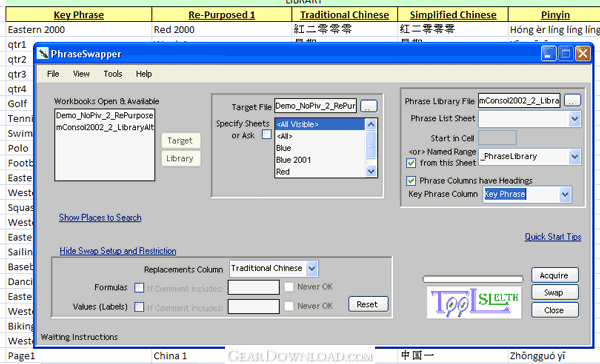Screen dimensions: 600x364
Task: Click Pinyin column header in spreadsheet
Action: (x=555, y=15)
